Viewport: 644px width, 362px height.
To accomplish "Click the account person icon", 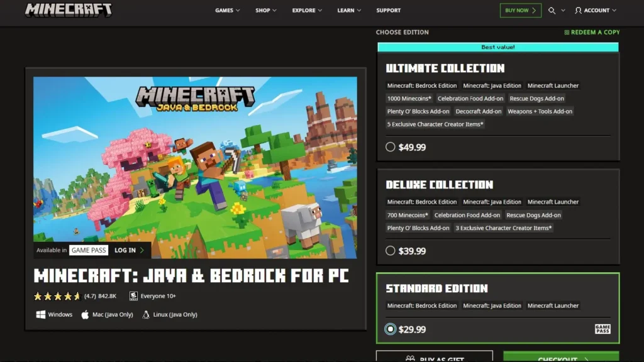I will pyautogui.click(x=579, y=11).
